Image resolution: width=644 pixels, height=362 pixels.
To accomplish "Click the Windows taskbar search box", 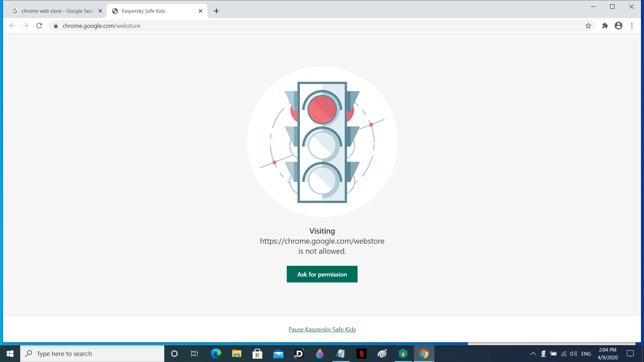I will (x=92, y=354).
